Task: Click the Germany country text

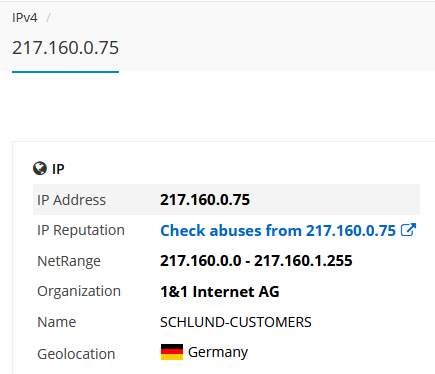Action: (x=218, y=352)
